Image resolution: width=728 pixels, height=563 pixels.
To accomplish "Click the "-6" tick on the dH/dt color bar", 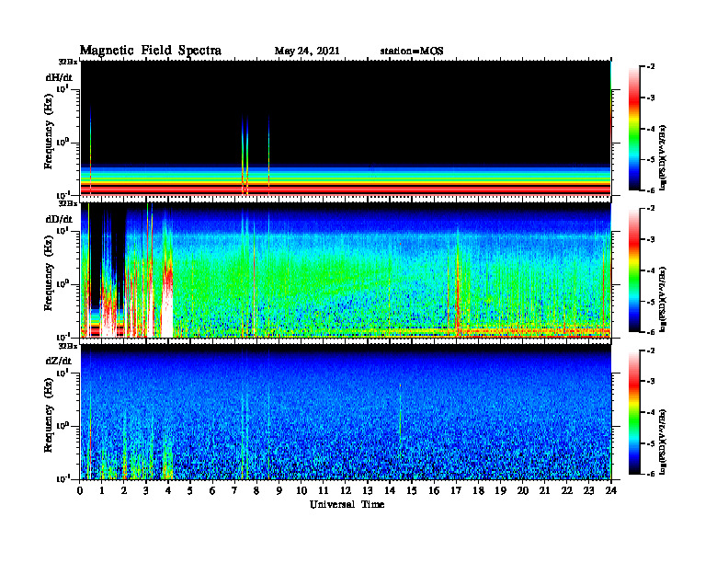I will (652, 190).
